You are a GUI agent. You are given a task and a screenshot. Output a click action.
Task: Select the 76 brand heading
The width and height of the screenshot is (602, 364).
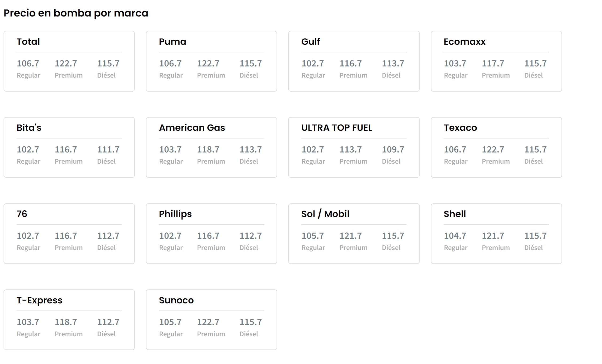tap(22, 214)
